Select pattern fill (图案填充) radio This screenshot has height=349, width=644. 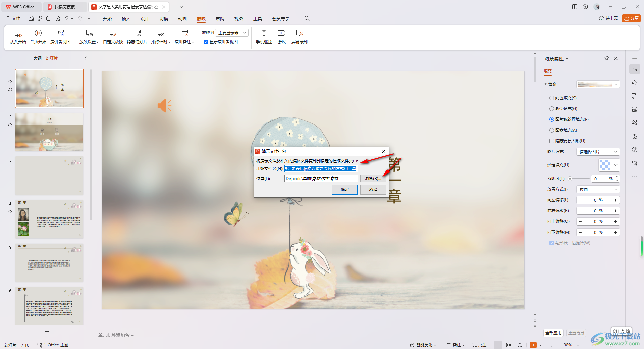click(552, 130)
